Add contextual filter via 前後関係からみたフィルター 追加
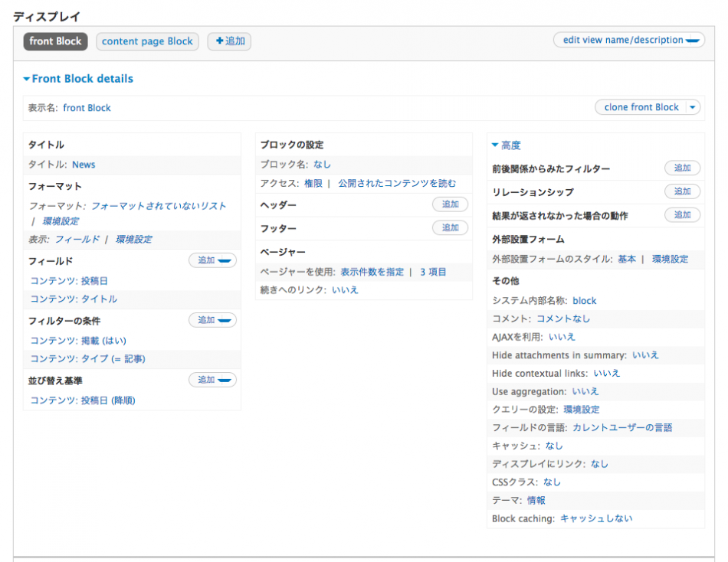Viewport: 728px width, 562px height. click(682, 168)
